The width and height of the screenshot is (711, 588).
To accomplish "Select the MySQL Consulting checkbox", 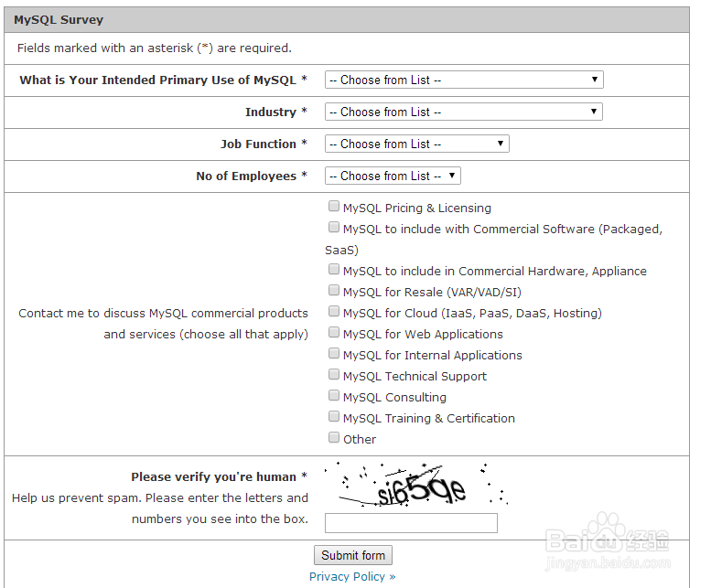I will [x=334, y=396].
